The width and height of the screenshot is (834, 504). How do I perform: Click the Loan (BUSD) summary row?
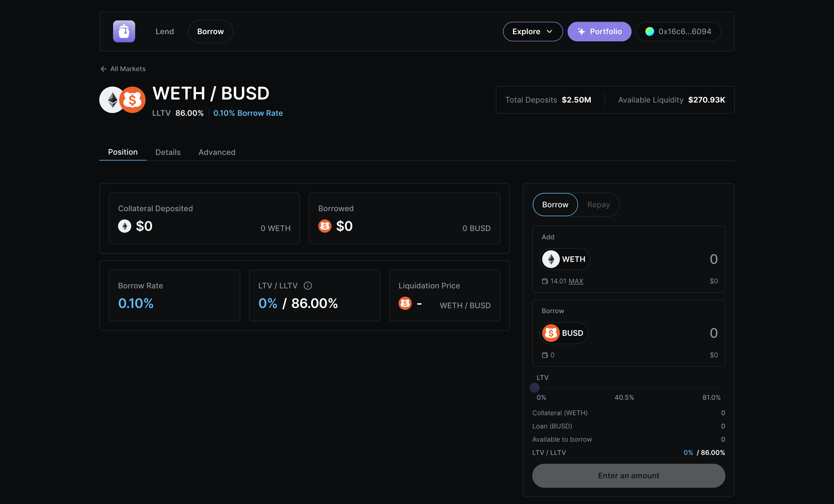[629, 426]
